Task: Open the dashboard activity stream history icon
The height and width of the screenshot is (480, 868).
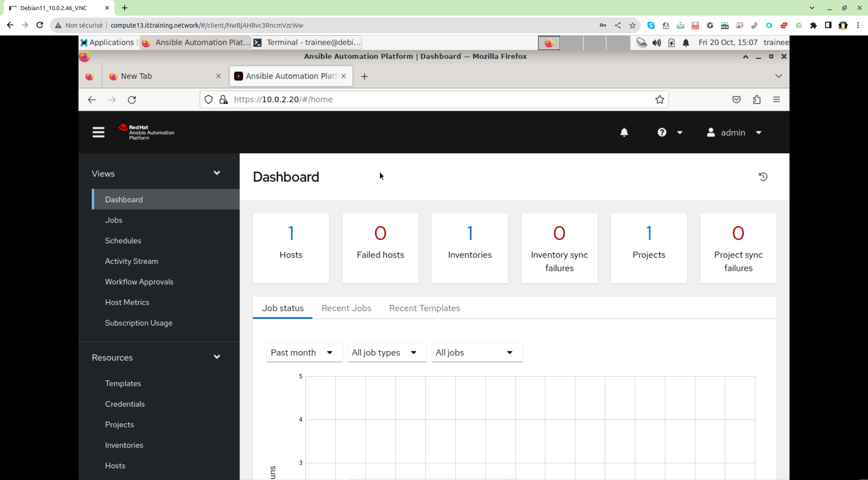Action: point(763,177)
